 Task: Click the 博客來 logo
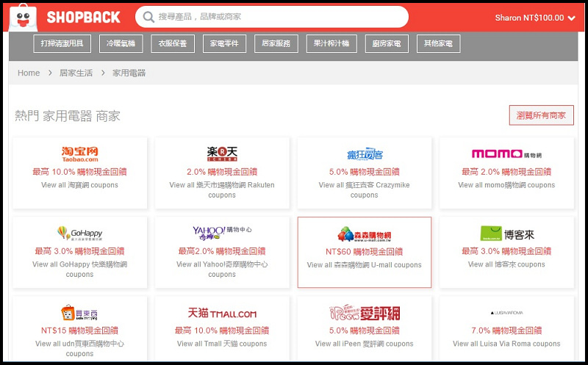[x=507, y=234]
